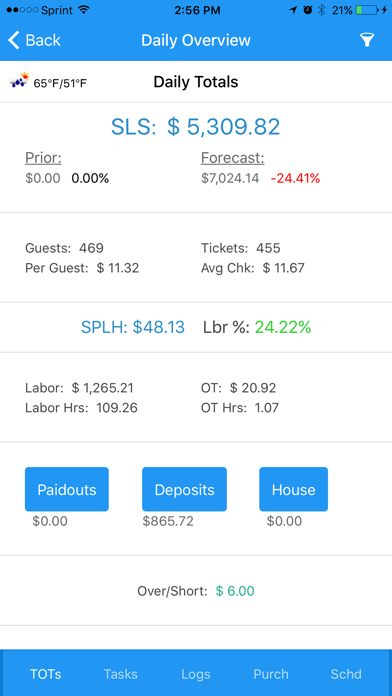
Task: Tap the Over/Short $ 6.00 value
Action: [235, 591]
